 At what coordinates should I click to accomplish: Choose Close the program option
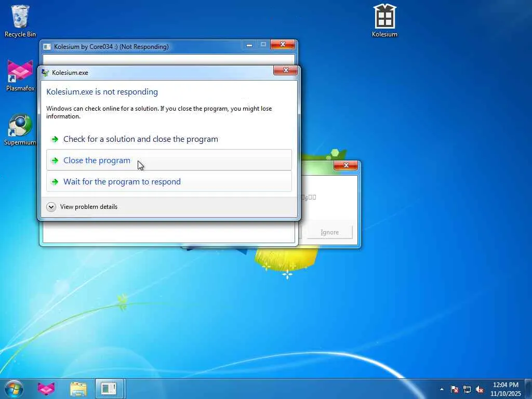(169, 160)
